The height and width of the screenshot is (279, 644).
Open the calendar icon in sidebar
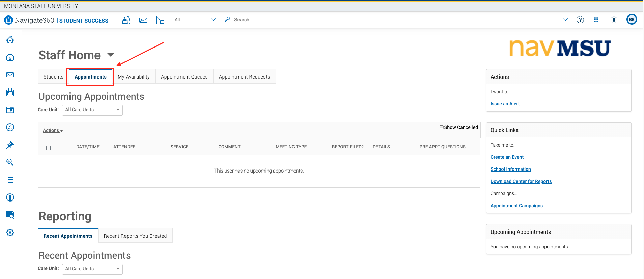(10, 92)
